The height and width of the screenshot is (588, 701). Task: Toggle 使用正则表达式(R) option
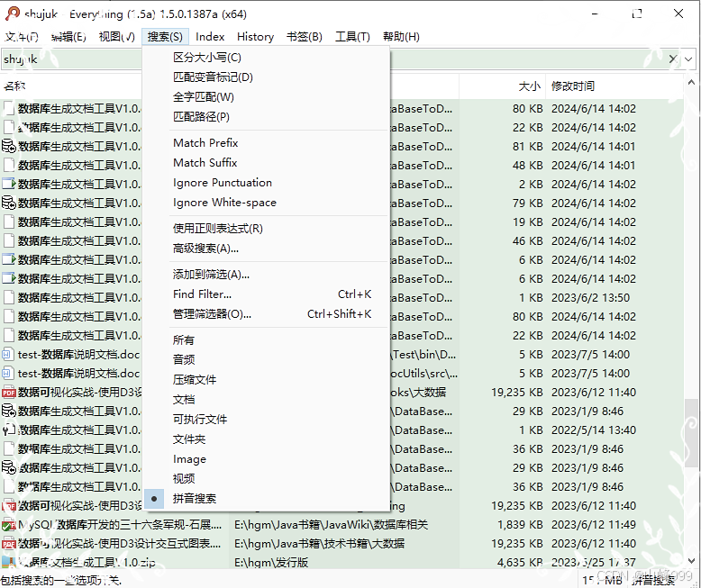266,229
